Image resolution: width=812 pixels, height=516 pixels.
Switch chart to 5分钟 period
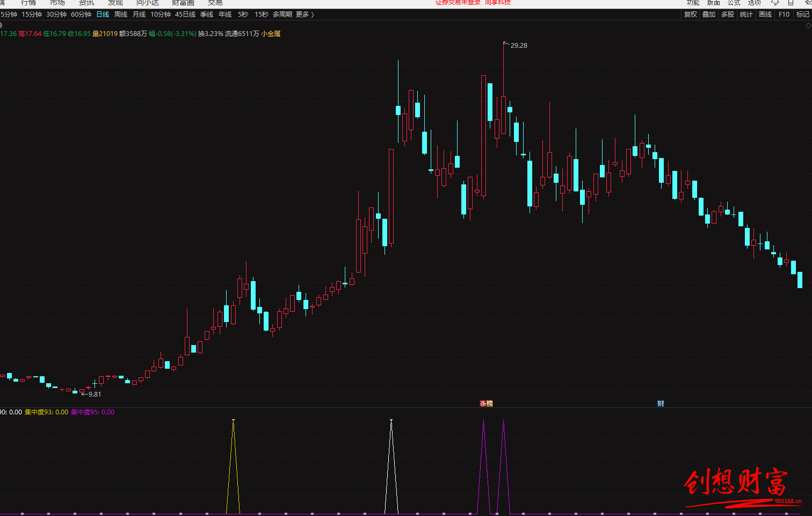(9, 15)
